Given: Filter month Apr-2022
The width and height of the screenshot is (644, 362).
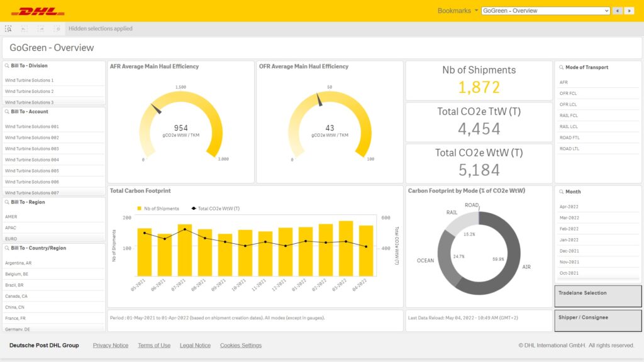Looking at the screenshot, I should 598,207.
